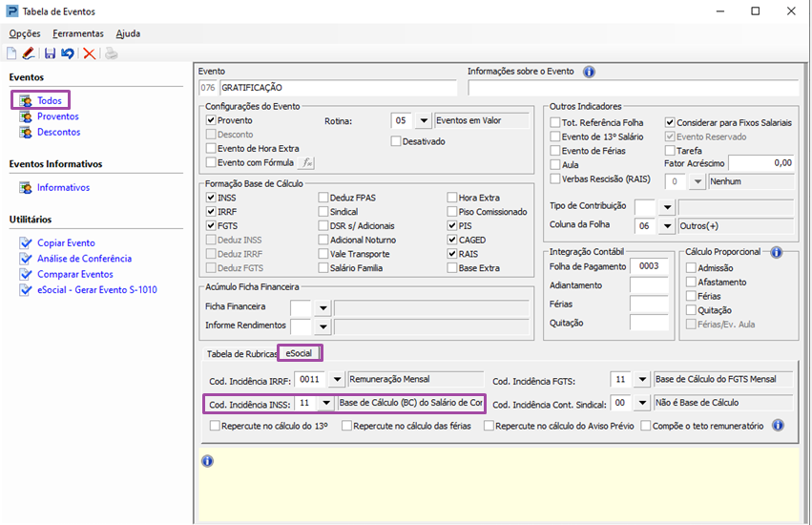Click the Adiantamento accounting field
The height and width of the screenshot is (525, 812).
coord(650,285)
